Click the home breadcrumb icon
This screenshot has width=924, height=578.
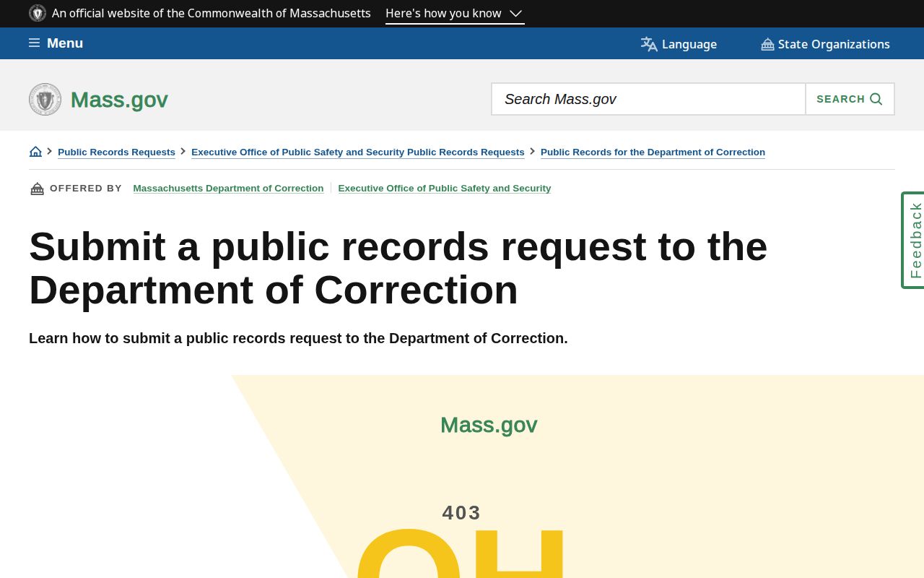click(35, 152)
